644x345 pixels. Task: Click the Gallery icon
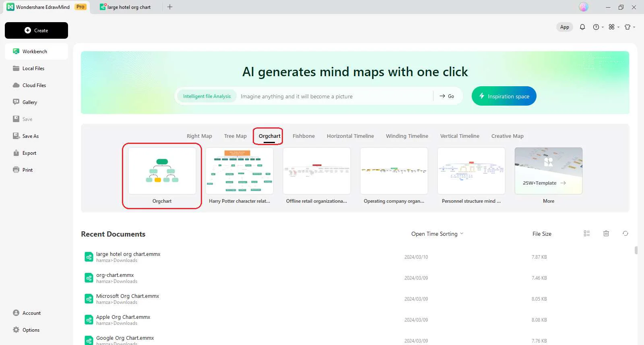pos(16,102)
